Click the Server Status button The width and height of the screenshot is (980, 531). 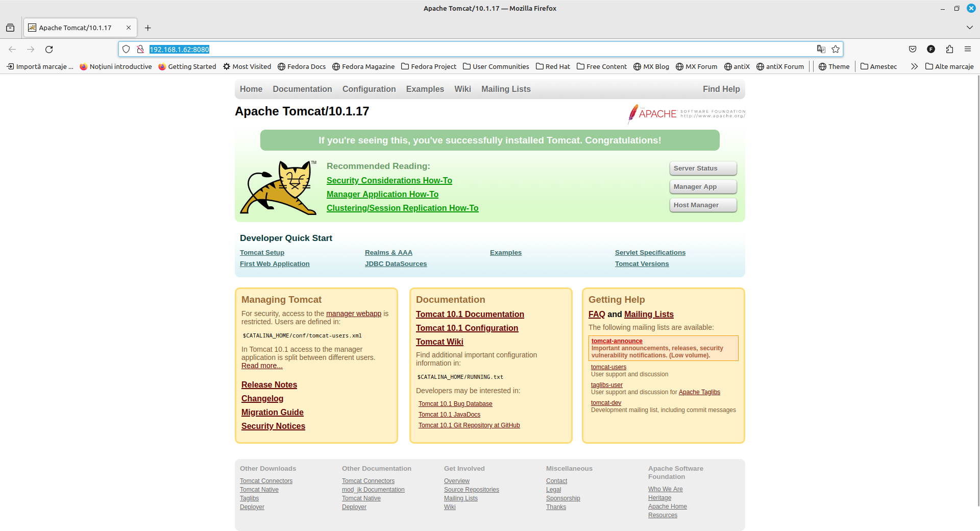pyautogui.click(x=703, y=168)
